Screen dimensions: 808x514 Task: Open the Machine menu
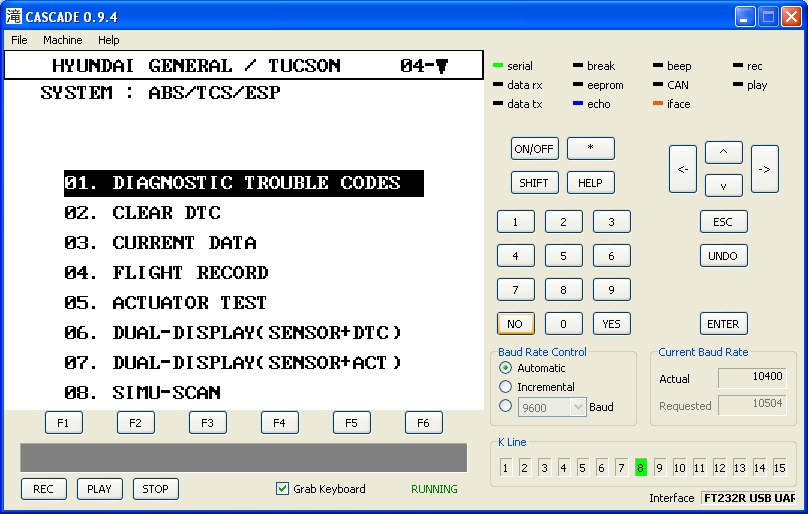[62, 40]
